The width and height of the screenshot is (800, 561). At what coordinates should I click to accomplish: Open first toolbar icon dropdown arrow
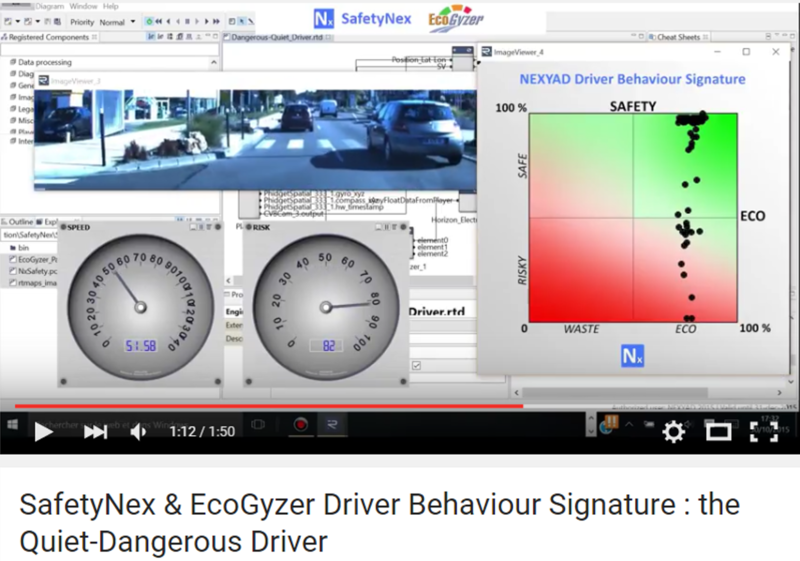pos(17,21)
